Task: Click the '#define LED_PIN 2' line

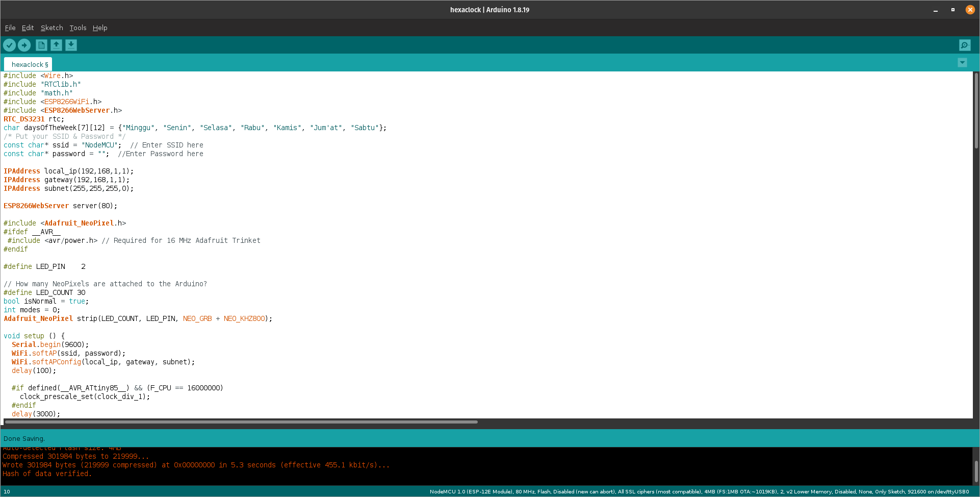Action: point(45,267)
